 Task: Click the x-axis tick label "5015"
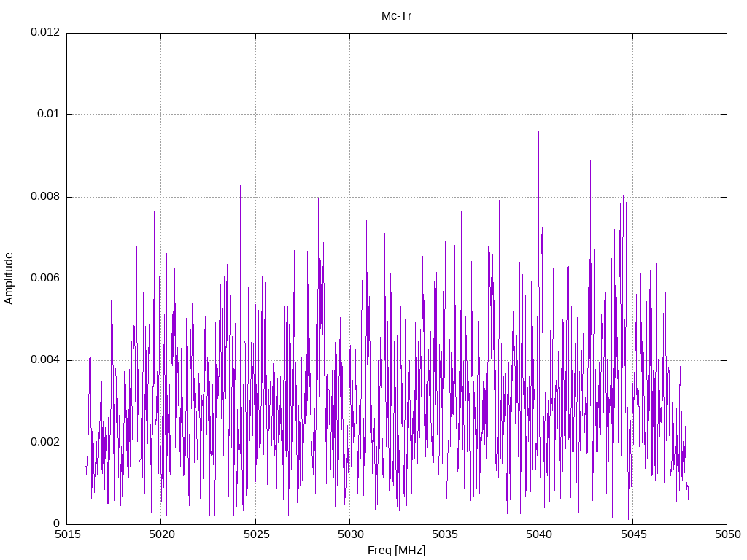(67, 534)
